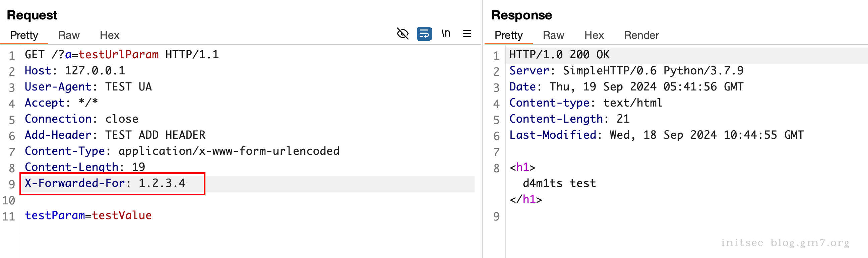
Task: Switch Response view to Raw tab
Action: 553,36
